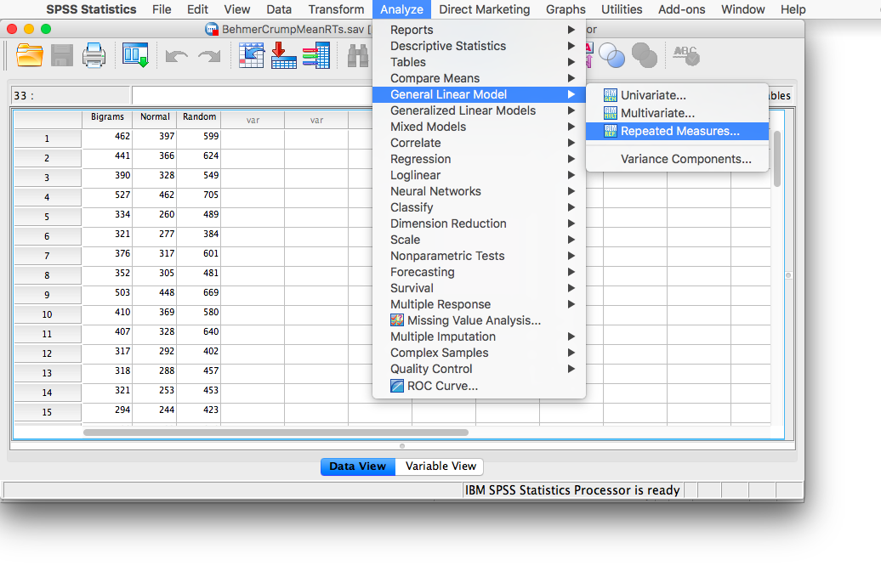Image resolution: width=881 pixels, height=588 pixels.
Task: Click the Undo arrow icon
Action: pos(176,56)
